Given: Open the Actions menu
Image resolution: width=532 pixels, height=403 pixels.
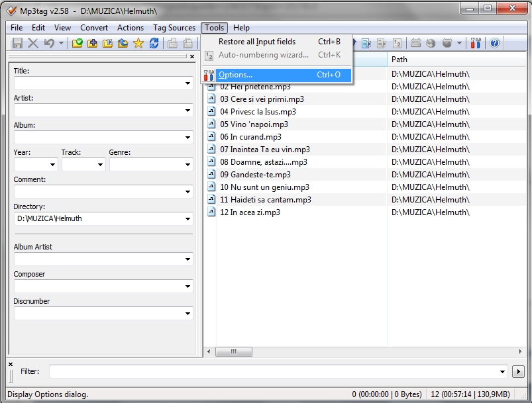Looking at the screenshot, I should click(131, 27).
